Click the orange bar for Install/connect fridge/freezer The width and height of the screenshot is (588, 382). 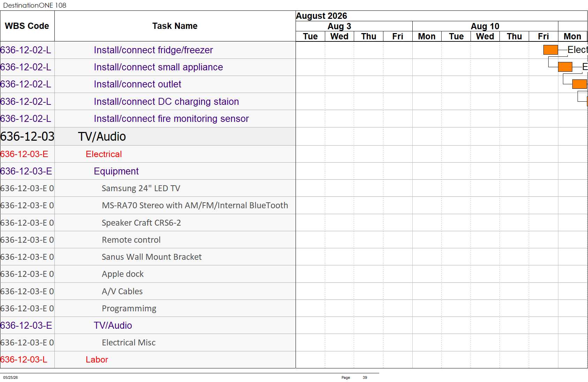550,50
